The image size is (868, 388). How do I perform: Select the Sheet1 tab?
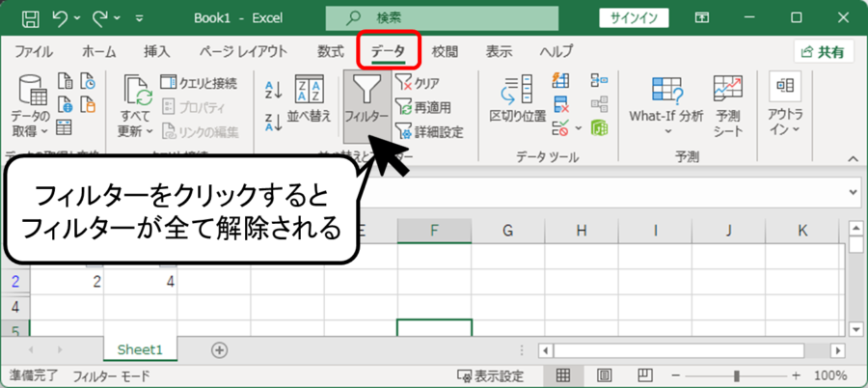tap(140, 349)
